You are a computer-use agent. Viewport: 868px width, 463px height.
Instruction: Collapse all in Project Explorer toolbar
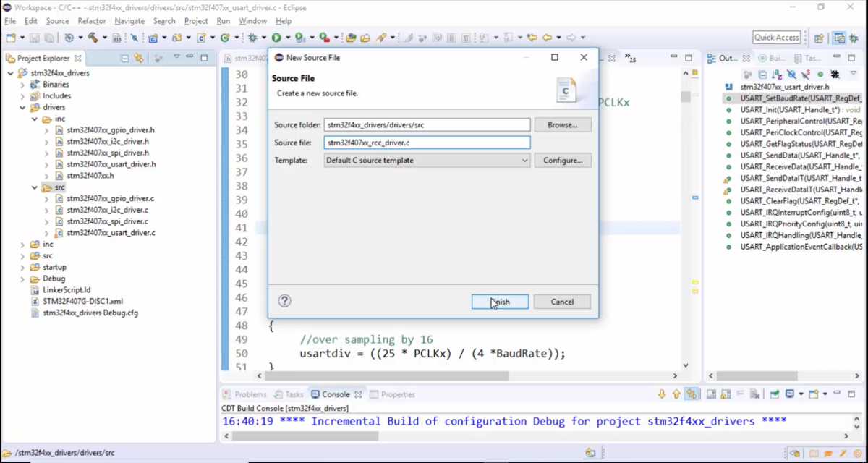pyautogui.click(x=124, y=58)
